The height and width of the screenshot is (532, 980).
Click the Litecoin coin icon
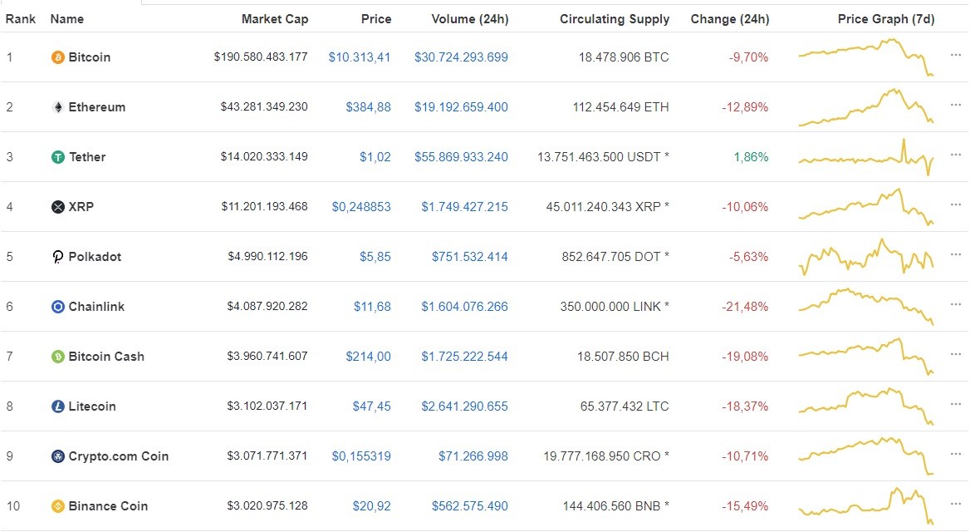(56, 406)
